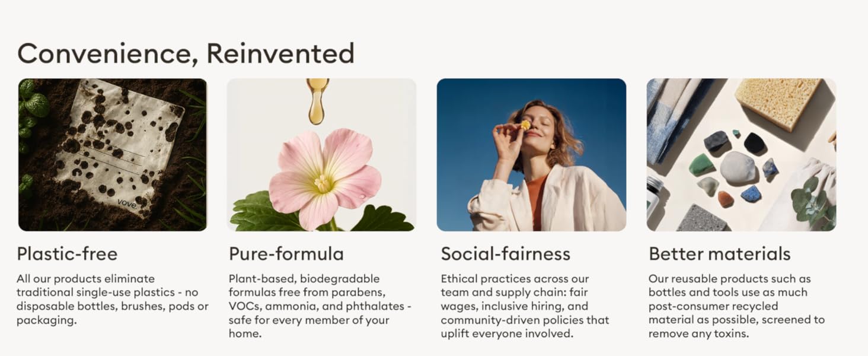
Task: Click the Better materials title
Action: pyautogui.click(x=720, y=254)
